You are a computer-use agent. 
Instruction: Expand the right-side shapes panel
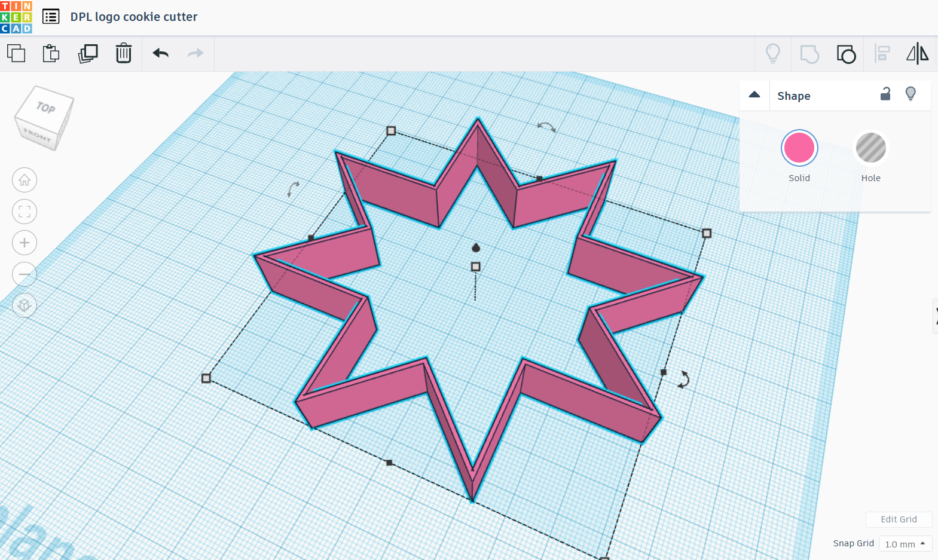[x=935, y=316]
